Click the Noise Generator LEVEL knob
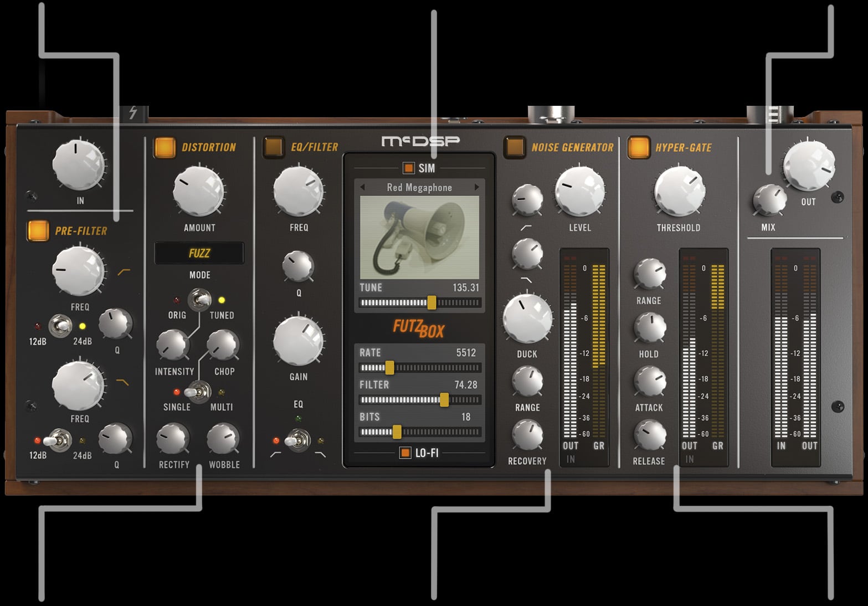The width and height of the screenshot is (868, 606). [x=580, y=191]
